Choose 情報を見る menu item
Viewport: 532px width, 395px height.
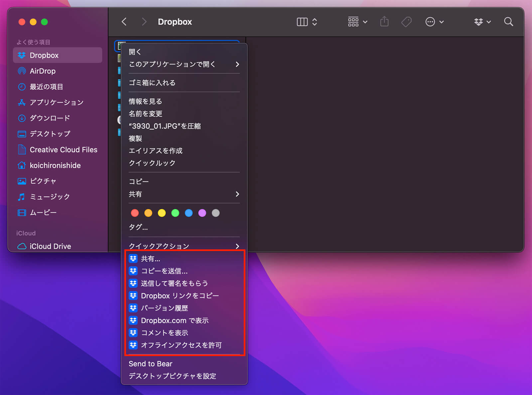pyautogui.click(x=184, y=101)
